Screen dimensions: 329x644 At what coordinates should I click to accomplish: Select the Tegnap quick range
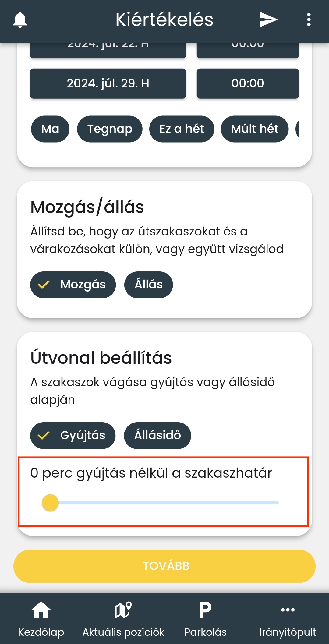click(x=110, y=129)
